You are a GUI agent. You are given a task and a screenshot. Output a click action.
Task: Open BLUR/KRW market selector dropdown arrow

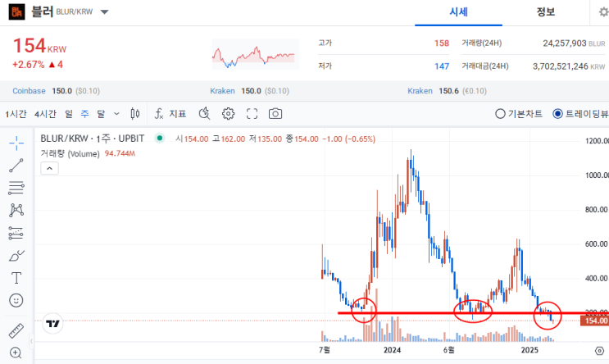104,12
